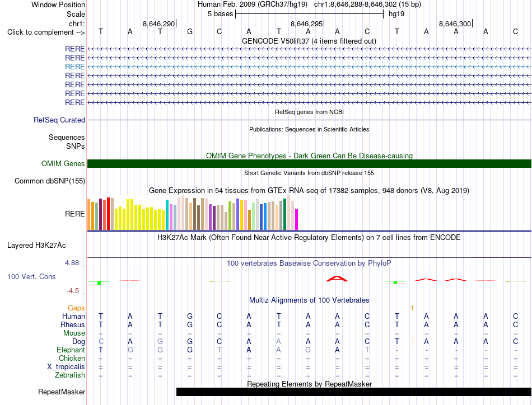532x405 pixels.
Task: Click the green PhyloP marker under first T
Action: tap(99, 283)
